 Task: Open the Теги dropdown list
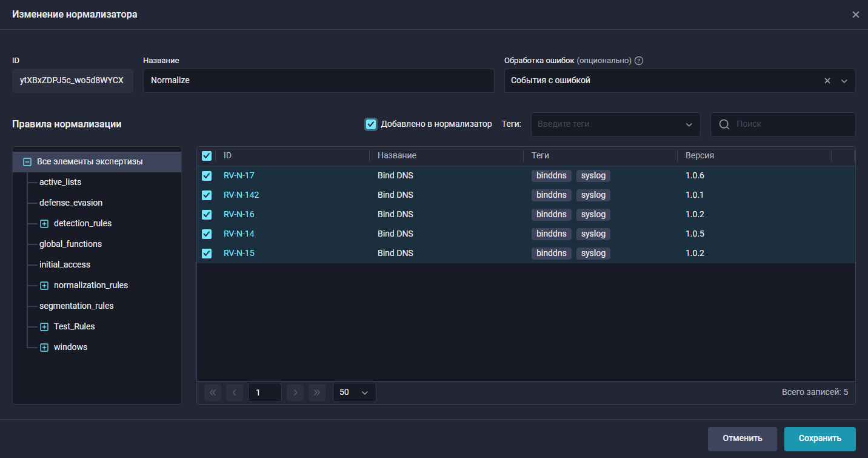click(x=689, y=124)
